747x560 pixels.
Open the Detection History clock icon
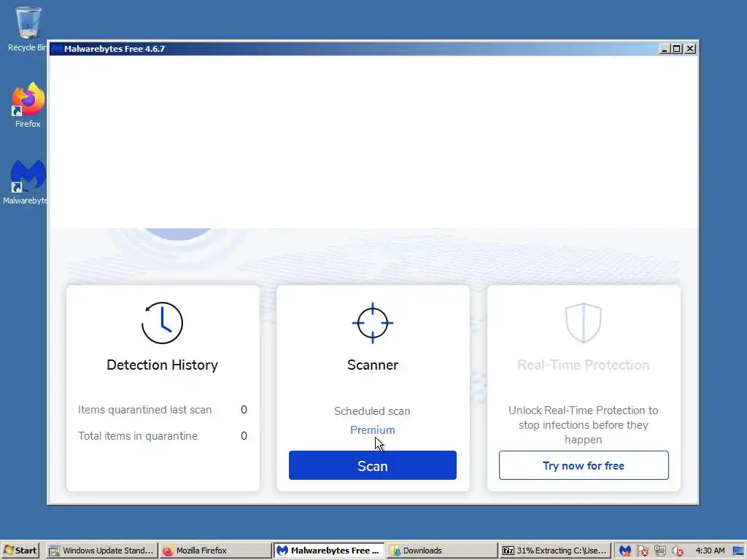point(162,323)
